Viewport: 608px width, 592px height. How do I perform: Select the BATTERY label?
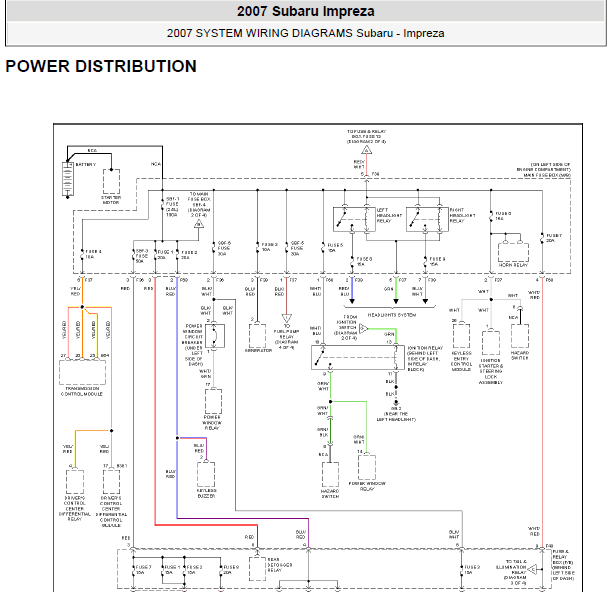click(x=86, y=165)
